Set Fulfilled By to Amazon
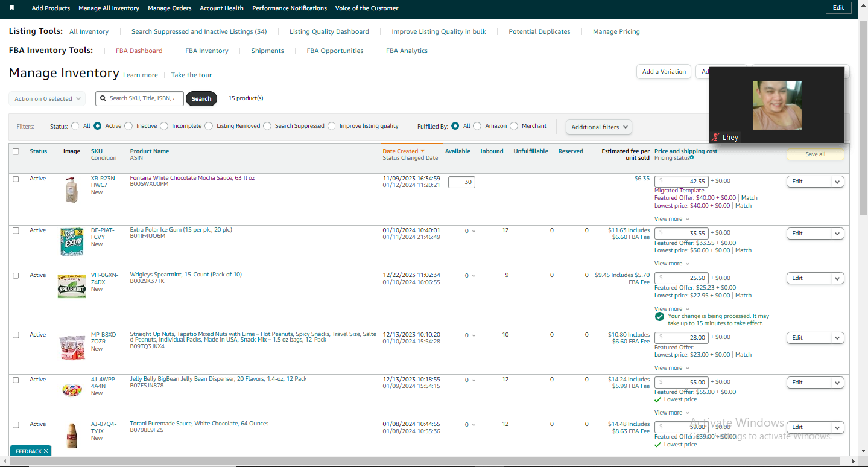Image resolution: width=868 pixels, height=467 pixels. tap(477, 126)
